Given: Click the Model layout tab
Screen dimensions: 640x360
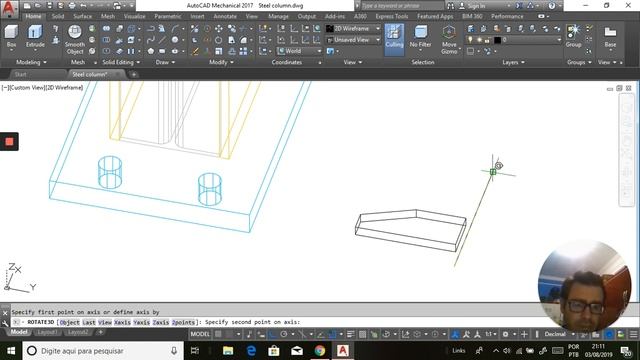Looking at the screenshot, I should click(x=19, y=332).
